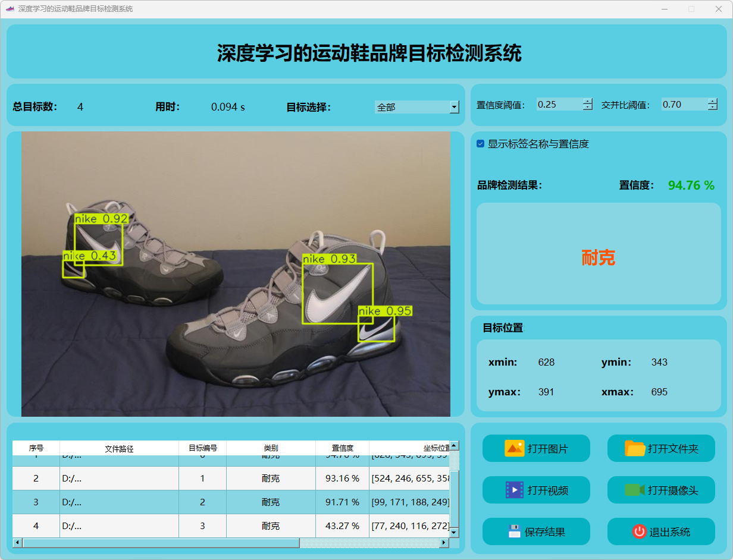The width and height of the screenshot is (733, 560).
Task: Click the 目标编号 column header
Action: 203,448
